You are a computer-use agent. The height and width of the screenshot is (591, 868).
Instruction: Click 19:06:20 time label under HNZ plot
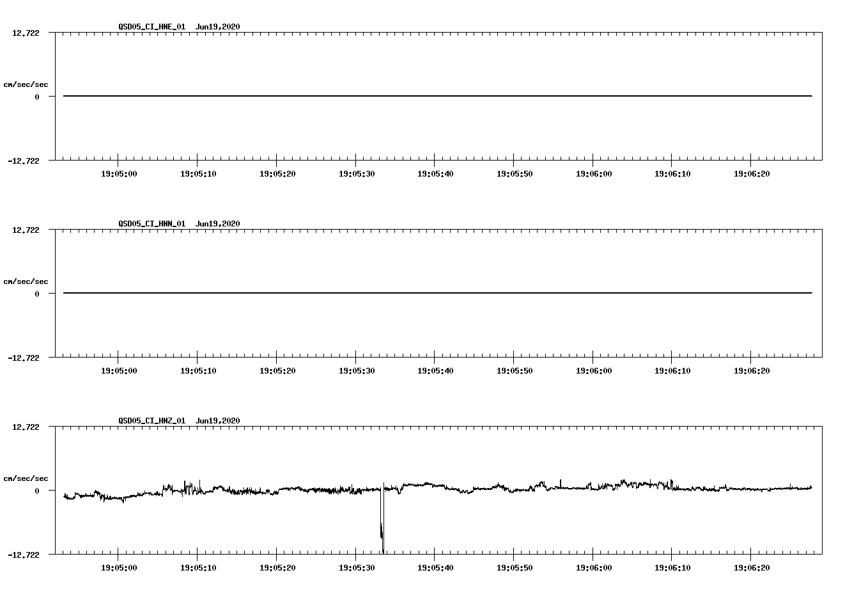pos(751,568)
